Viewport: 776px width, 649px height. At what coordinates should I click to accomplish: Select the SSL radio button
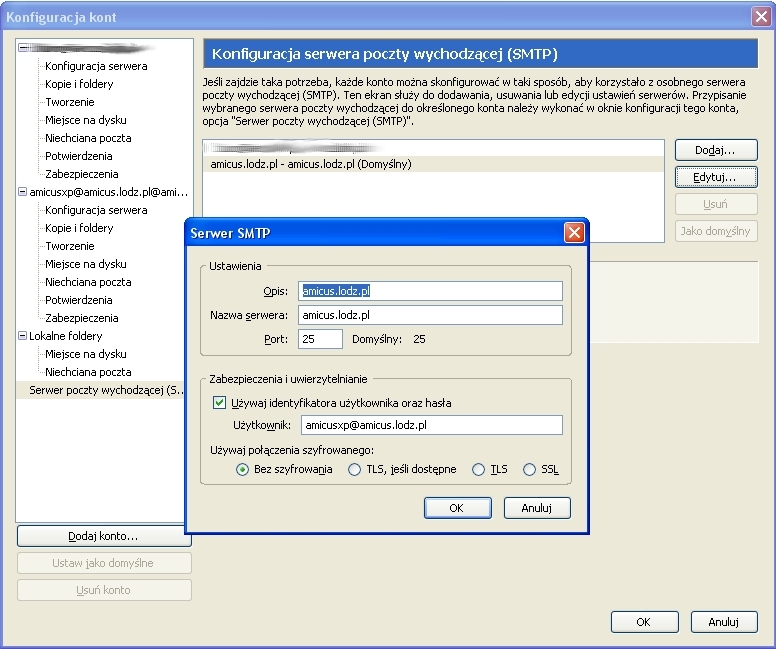tap(529, 470)
